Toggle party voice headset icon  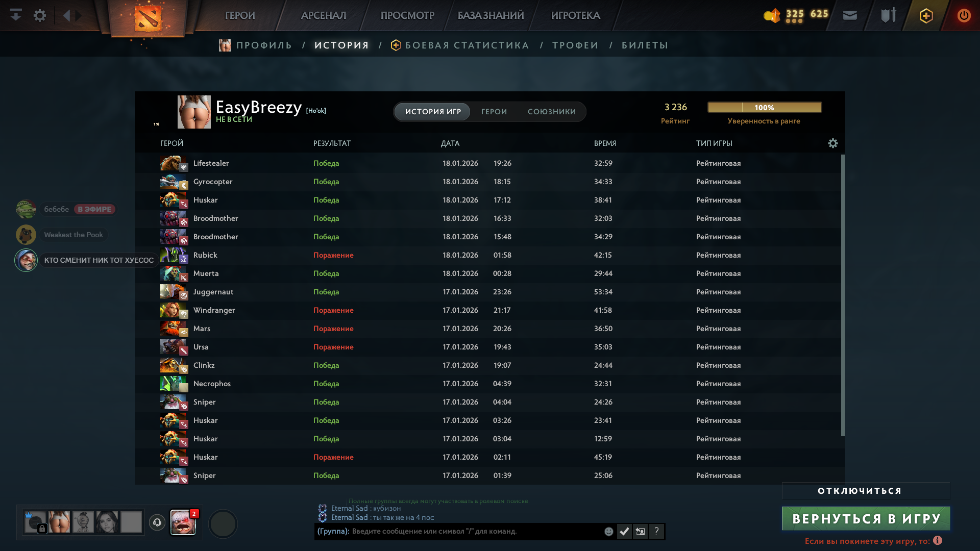(157, 522)
